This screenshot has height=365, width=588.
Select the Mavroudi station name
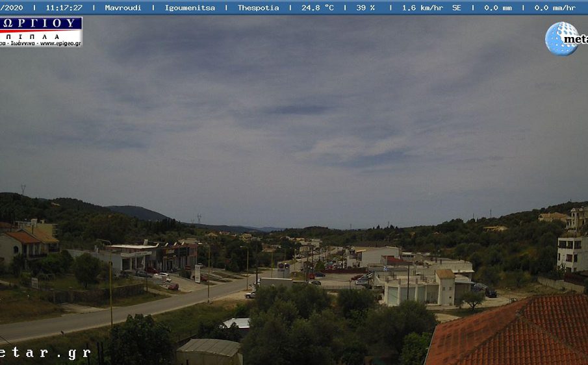(123, 8)
